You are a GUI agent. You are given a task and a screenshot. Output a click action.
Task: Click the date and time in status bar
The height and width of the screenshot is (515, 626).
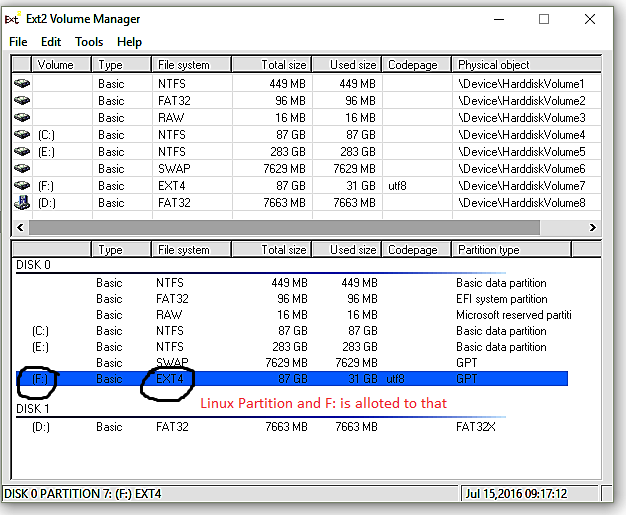point(516,494)
